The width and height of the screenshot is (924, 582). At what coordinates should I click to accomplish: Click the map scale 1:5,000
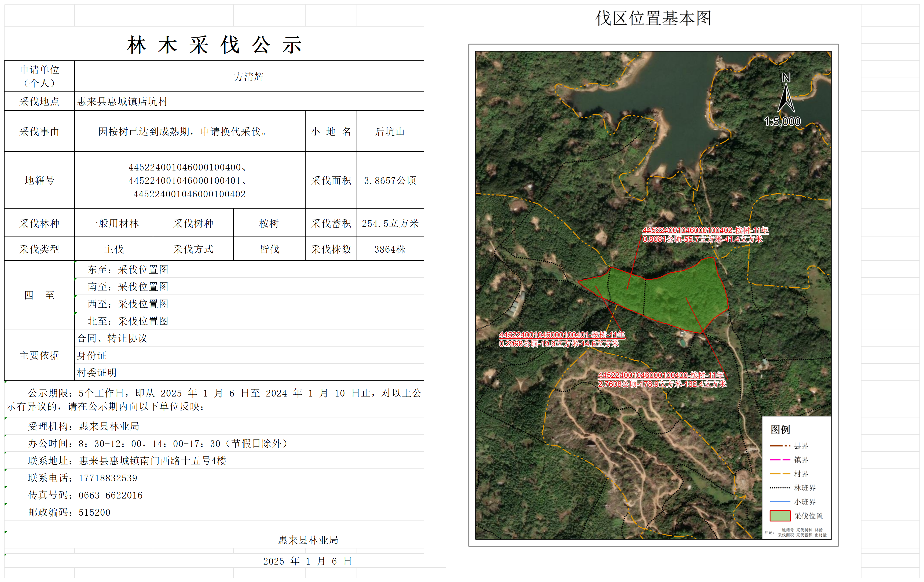click(782, 121)
